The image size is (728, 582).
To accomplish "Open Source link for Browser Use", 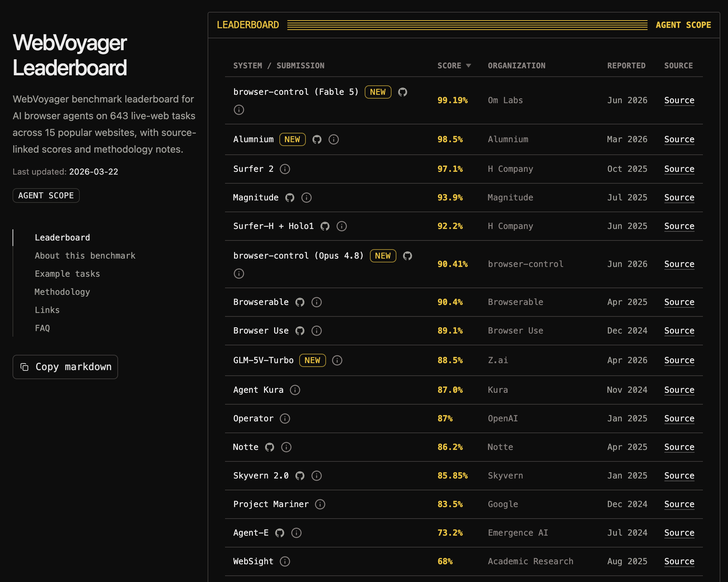I will (679, 331).
